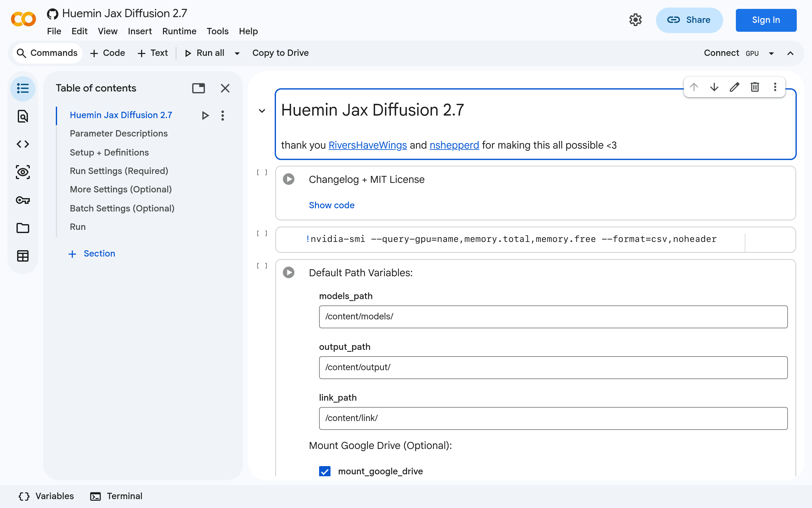The width and height of the screenshot is (812, 508).
Task: Open the Insert menu
Action: coord(140,31)
